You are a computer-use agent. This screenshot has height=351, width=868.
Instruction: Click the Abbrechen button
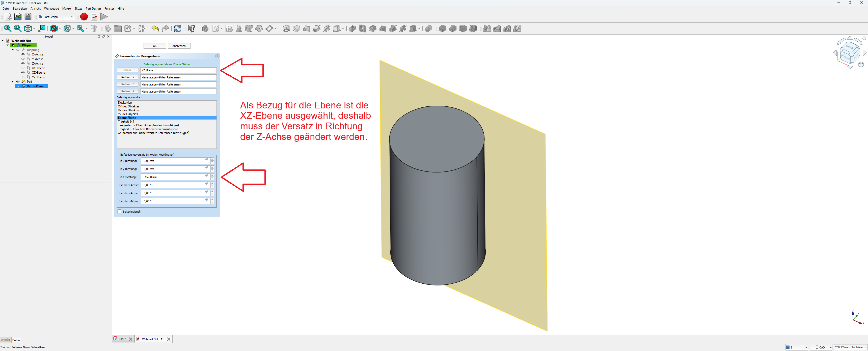coord(179,46)
